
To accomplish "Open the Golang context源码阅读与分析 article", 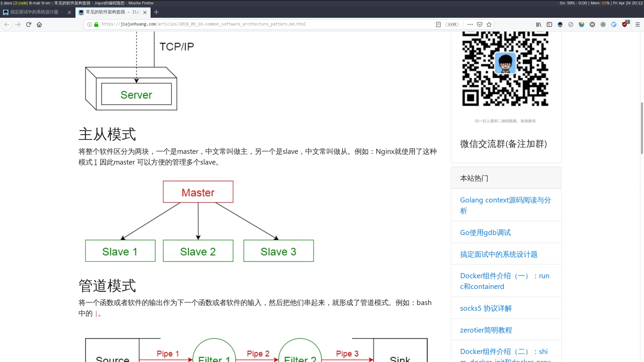I will pyautogui.click(x=505, y=205).
